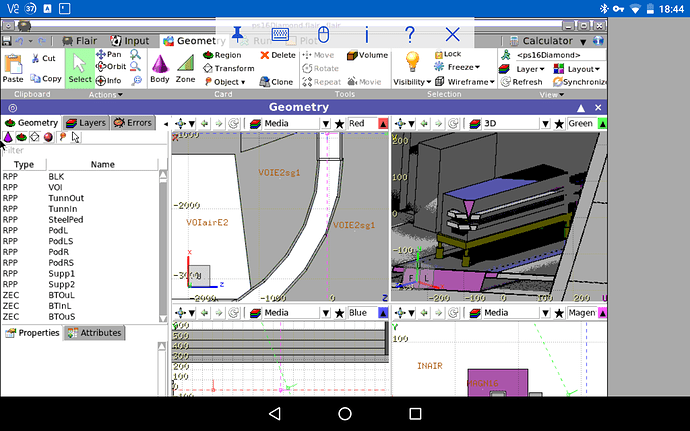Tap the Android recent apps button
The height and width of the screenshot is (431, 690).
point(415,413)
